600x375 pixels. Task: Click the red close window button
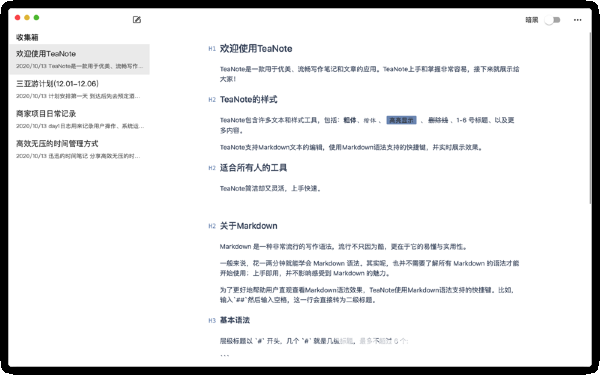17,17
